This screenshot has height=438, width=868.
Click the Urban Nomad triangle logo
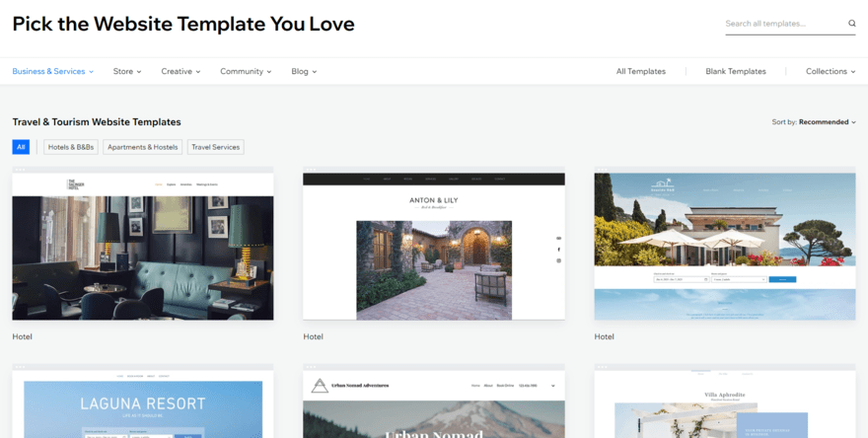(x=320, y=386)
